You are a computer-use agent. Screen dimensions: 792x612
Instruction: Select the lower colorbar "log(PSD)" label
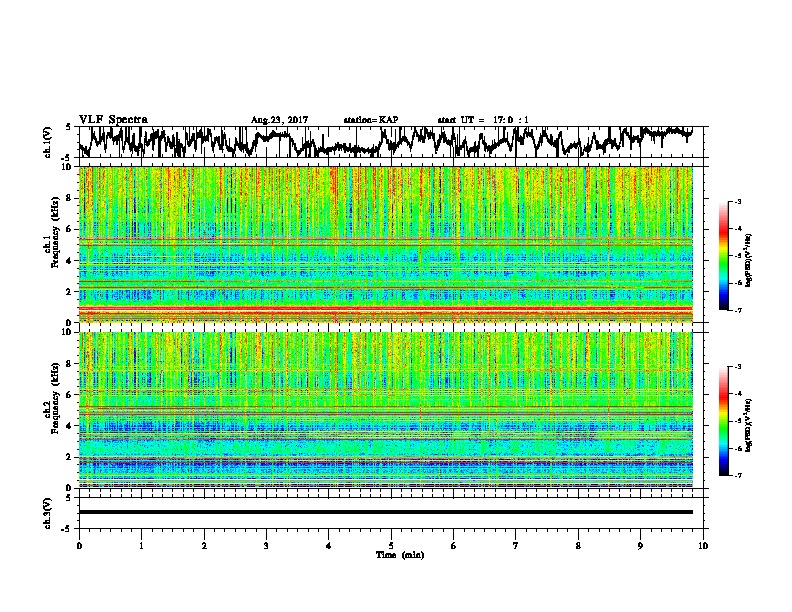click(x=749, y=425)
